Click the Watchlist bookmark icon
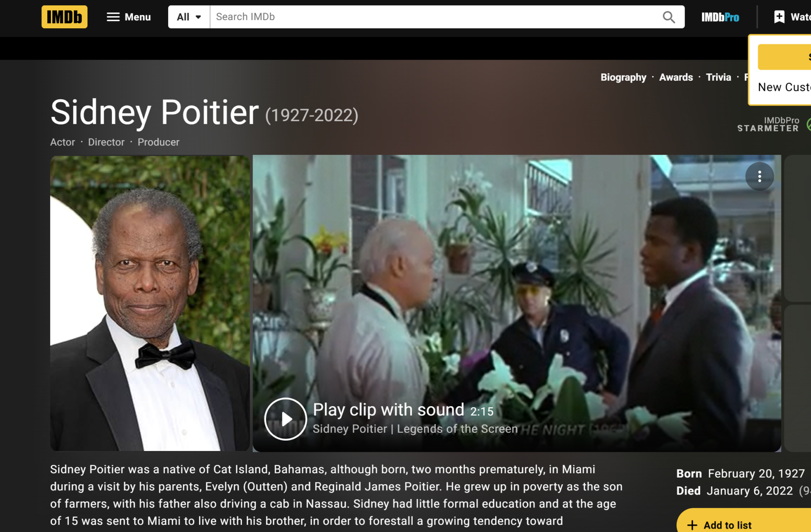Screen dimensions: 811x532 pos(779,17)
